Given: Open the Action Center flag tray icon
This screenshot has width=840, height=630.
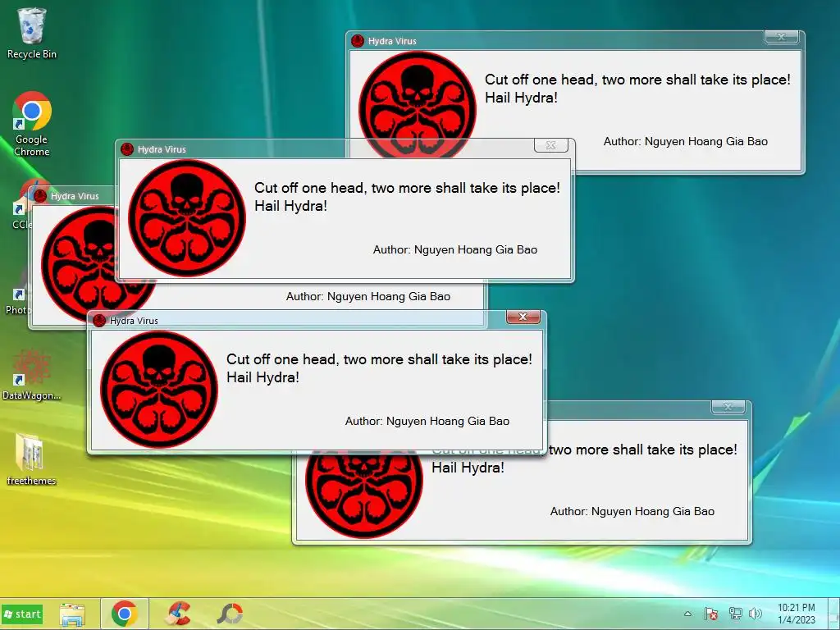Looking at the screenshot, I should point(711,614).
